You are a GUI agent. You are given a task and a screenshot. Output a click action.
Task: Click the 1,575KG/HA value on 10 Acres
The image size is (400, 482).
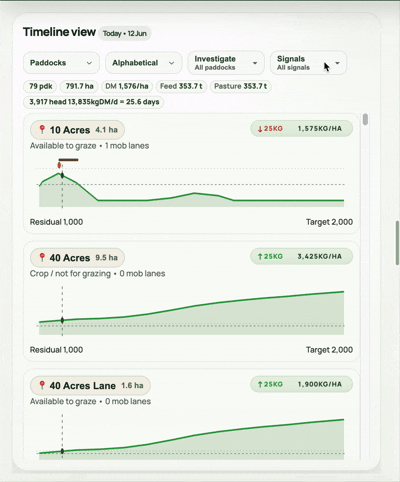[x=320, y=129]
